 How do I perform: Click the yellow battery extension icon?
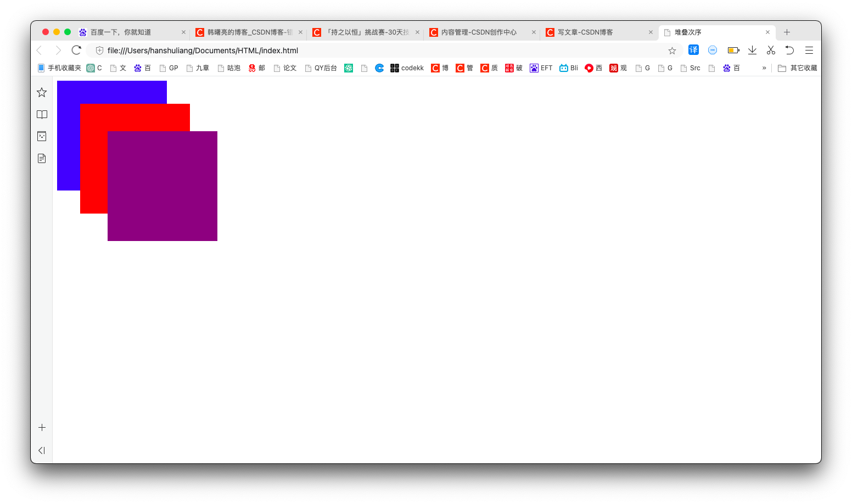click(733, 50)
